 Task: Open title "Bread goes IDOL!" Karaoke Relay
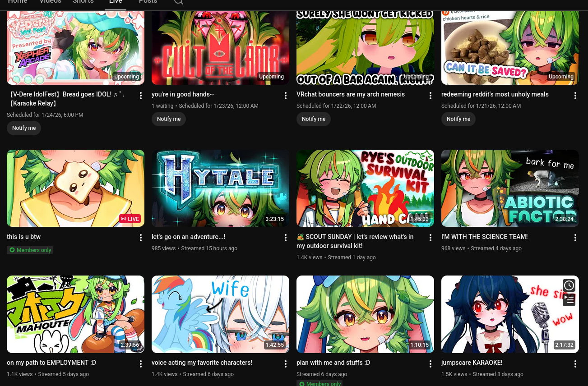click(65, 99)
